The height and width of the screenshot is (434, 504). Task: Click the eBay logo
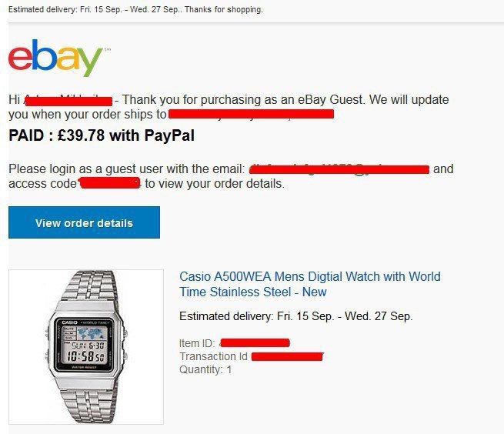(x=55, y=58)
